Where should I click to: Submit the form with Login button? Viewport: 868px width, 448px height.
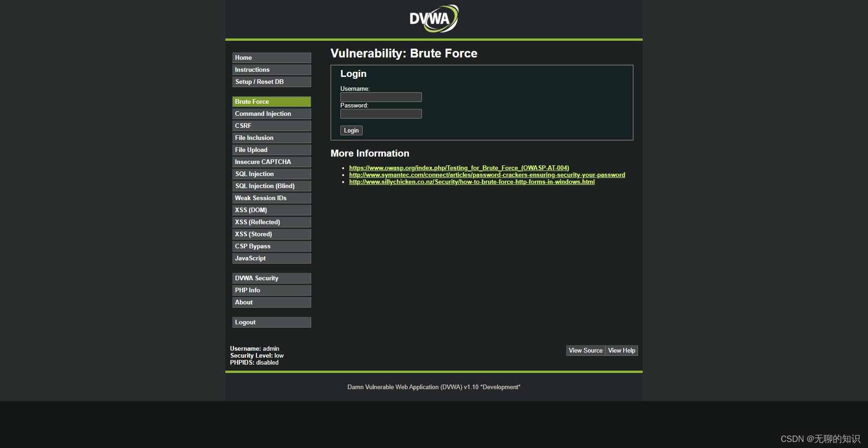coord(351,130)
